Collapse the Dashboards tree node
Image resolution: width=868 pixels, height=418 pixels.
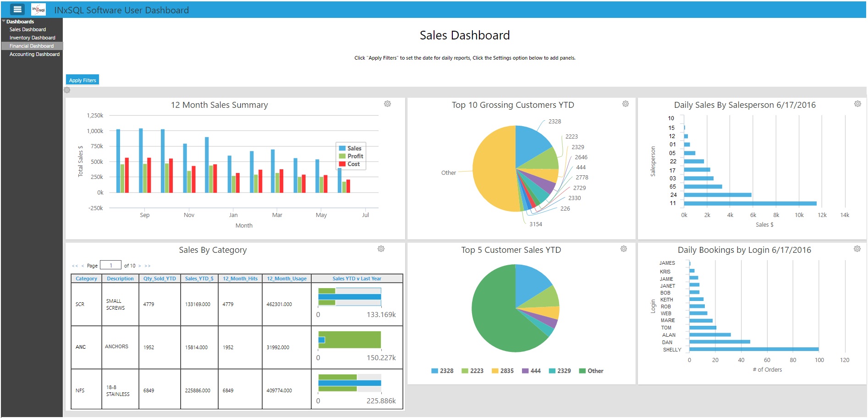(x=4, y=21)
